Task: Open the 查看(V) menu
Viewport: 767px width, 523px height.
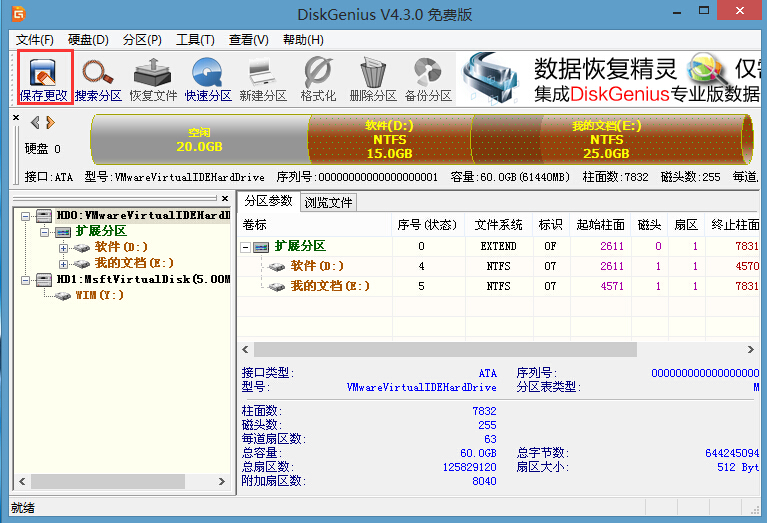Action: (248, 40)
